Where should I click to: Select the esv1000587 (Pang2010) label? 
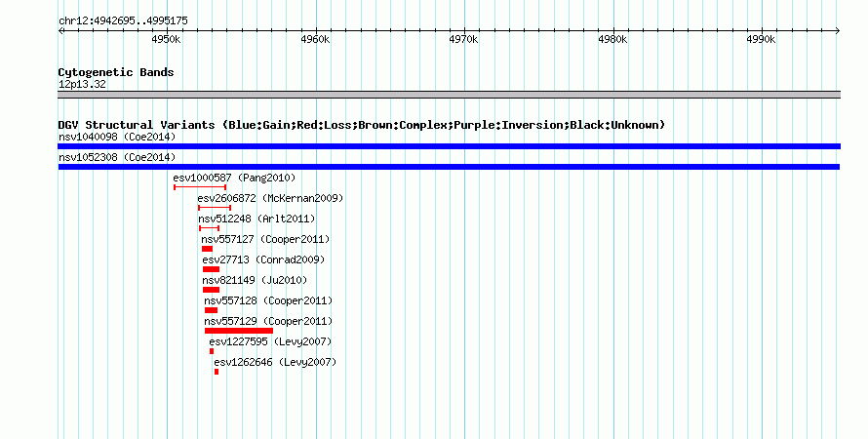click(234, 178)
